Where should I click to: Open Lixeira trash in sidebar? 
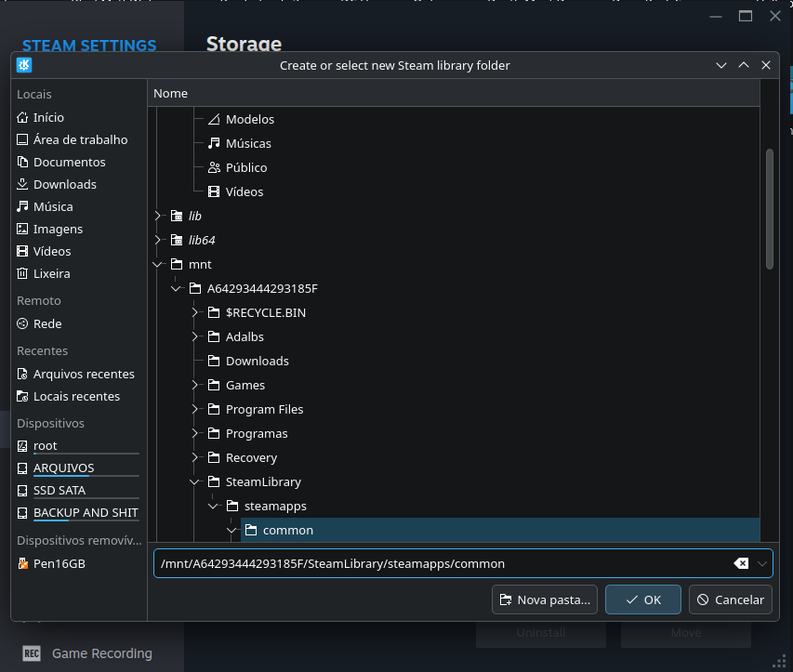[51, 273]
